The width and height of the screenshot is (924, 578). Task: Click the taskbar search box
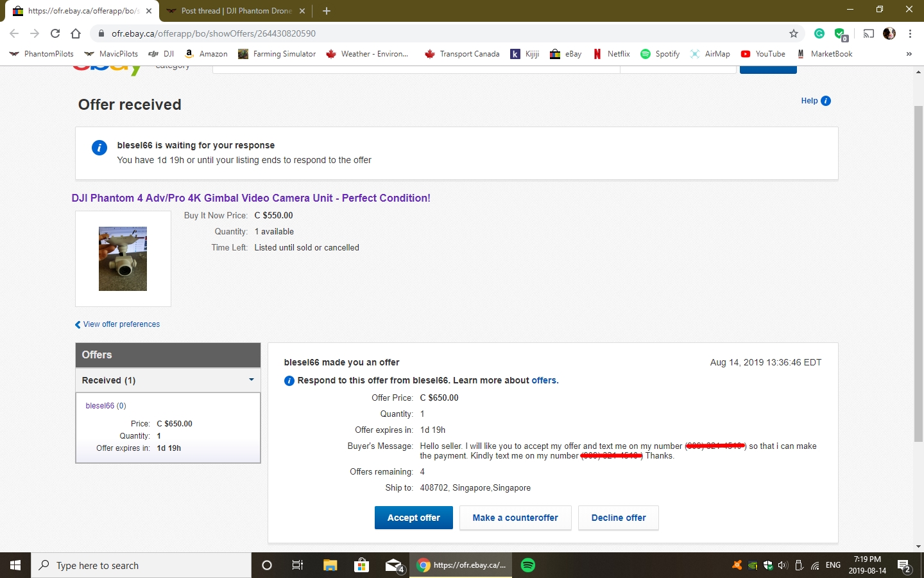click(141, 565)
